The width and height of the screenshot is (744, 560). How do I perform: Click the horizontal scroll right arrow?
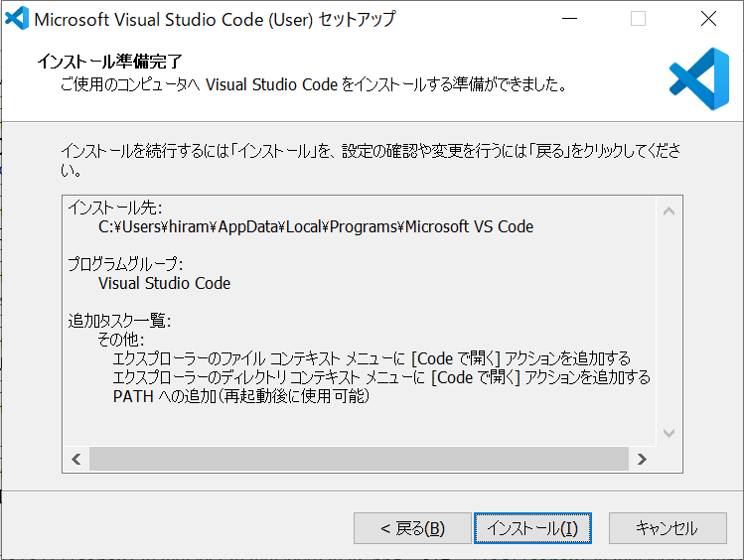point(642,459)
